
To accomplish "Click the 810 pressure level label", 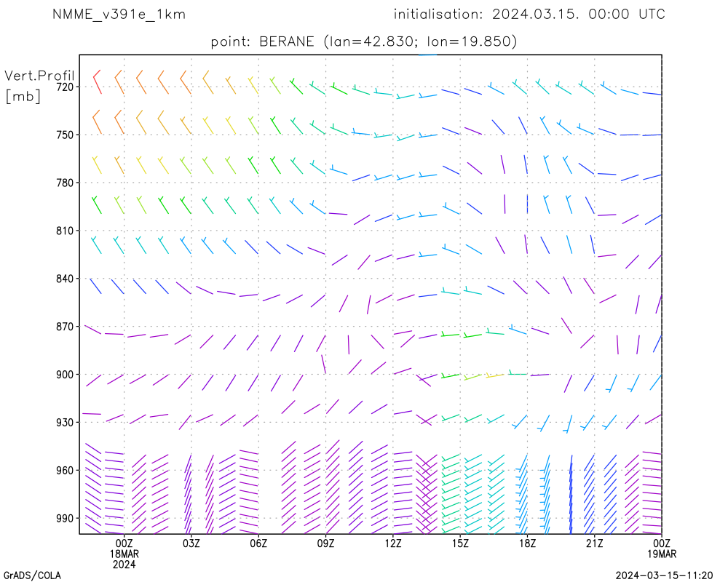I will coord(65,231).
